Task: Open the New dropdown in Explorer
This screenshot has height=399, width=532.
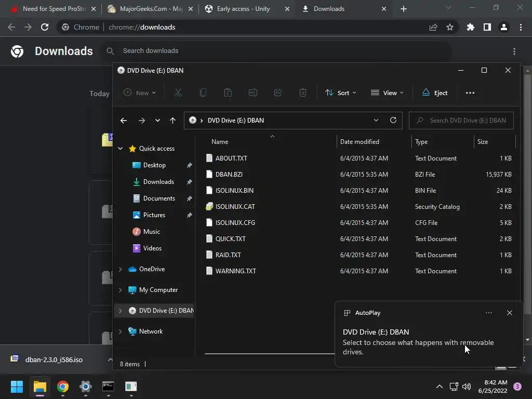Action: point(139,92)
